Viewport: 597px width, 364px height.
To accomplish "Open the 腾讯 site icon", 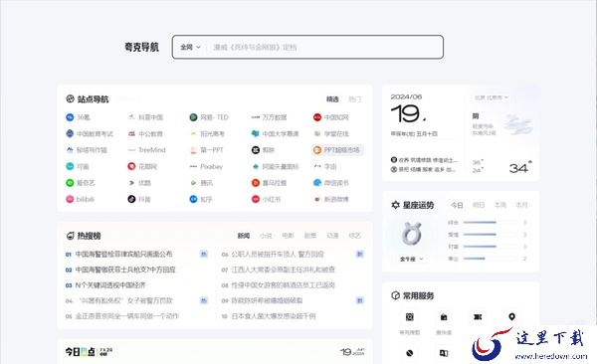I will click(193, 183).
